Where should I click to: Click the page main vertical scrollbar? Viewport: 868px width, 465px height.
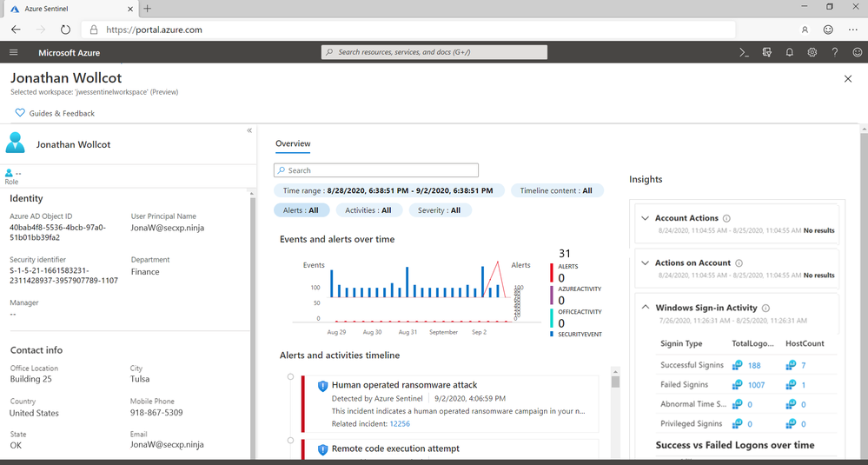(x=865, y=294)
